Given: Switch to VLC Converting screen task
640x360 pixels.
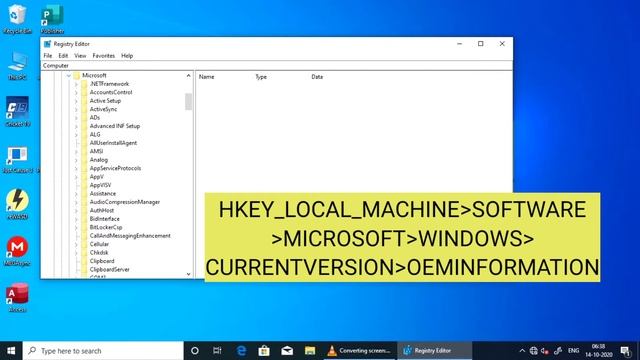Looking at the screenshot, I should [360, 351].
